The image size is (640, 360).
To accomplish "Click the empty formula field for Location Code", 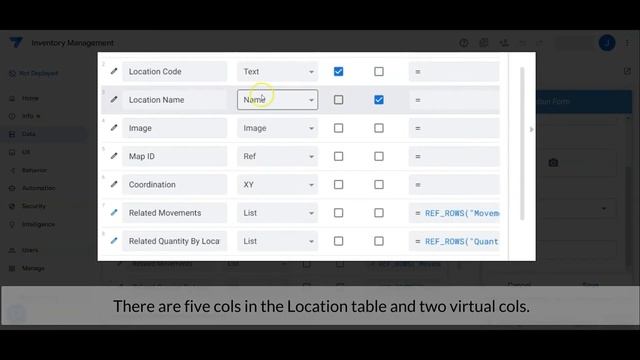I will 454,71.
